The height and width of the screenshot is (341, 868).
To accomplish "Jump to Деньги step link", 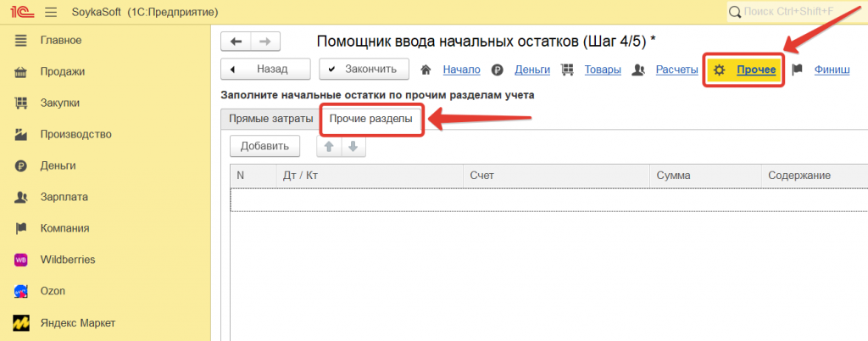I will 532,70.
